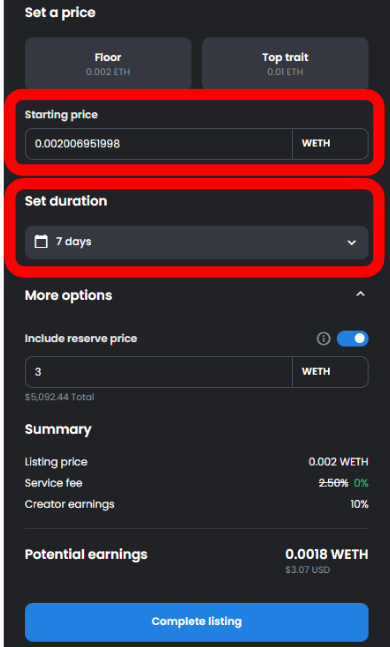The height and width of the screenshot is (647, 390).
Task: Open the 7 days duration dropdown
Action: (196, 242)
